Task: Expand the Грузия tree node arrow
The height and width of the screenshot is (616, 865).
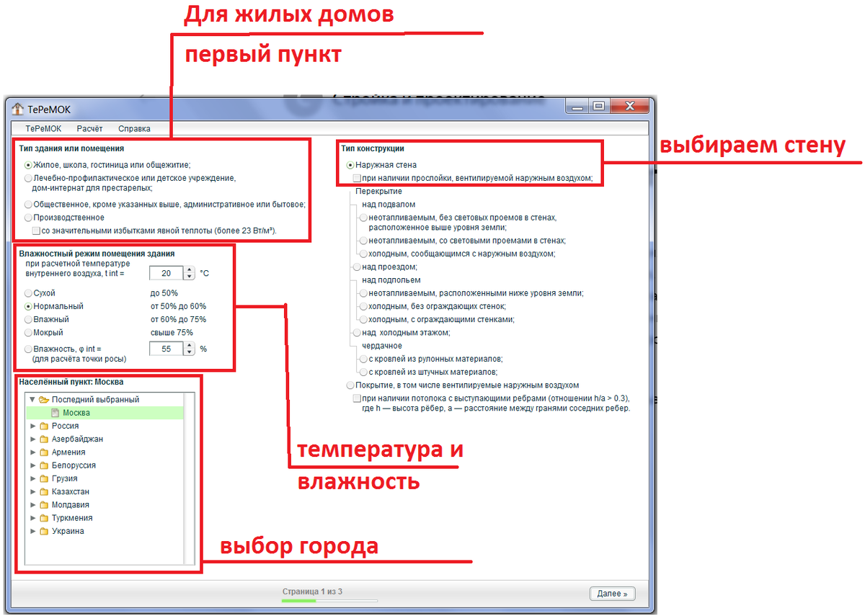Action: click(32, 478)
